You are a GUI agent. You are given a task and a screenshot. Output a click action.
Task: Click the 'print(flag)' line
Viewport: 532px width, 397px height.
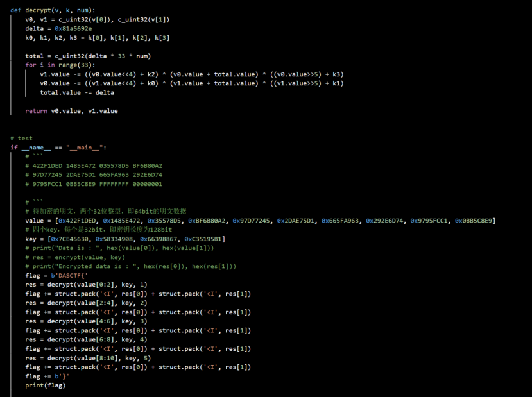click(46, 385)
